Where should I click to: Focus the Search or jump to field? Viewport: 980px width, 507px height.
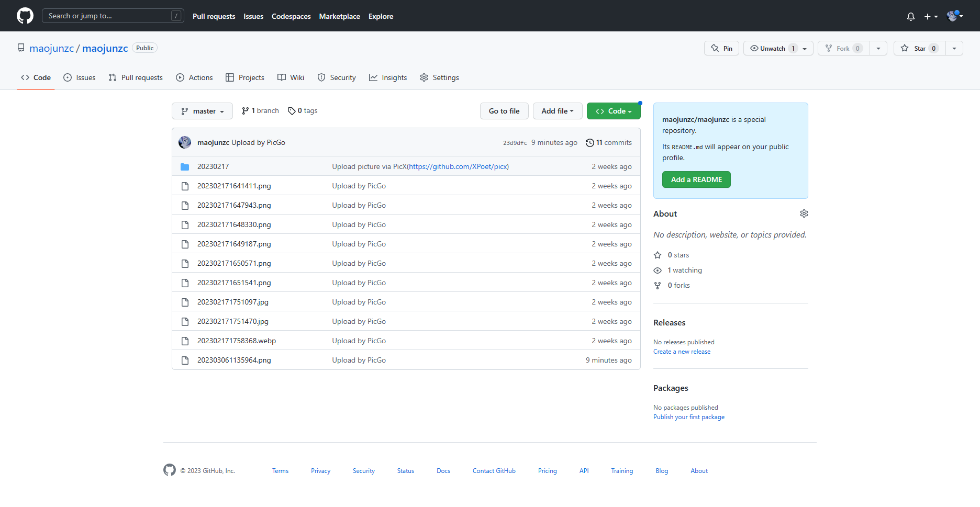113,16
